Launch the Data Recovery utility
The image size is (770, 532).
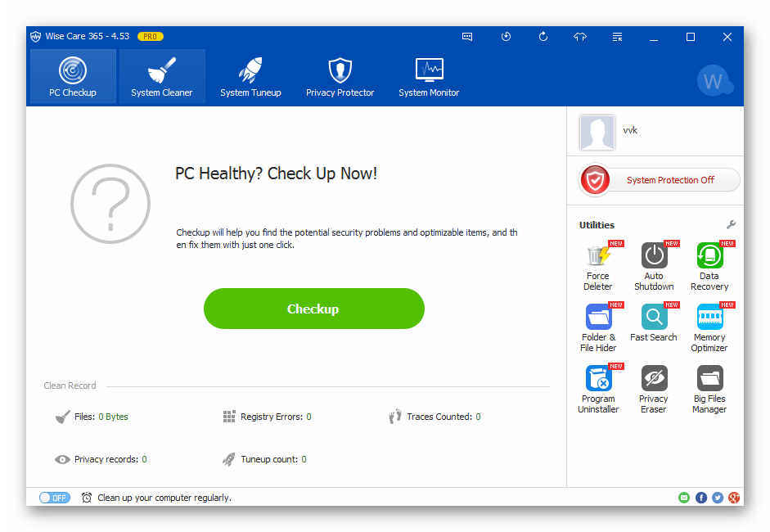[x=709, y=266]
